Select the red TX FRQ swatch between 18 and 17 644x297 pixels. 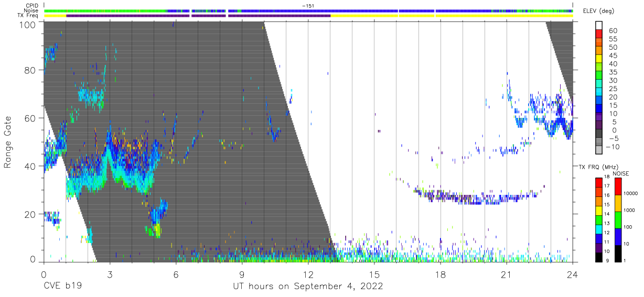[599, 182]
